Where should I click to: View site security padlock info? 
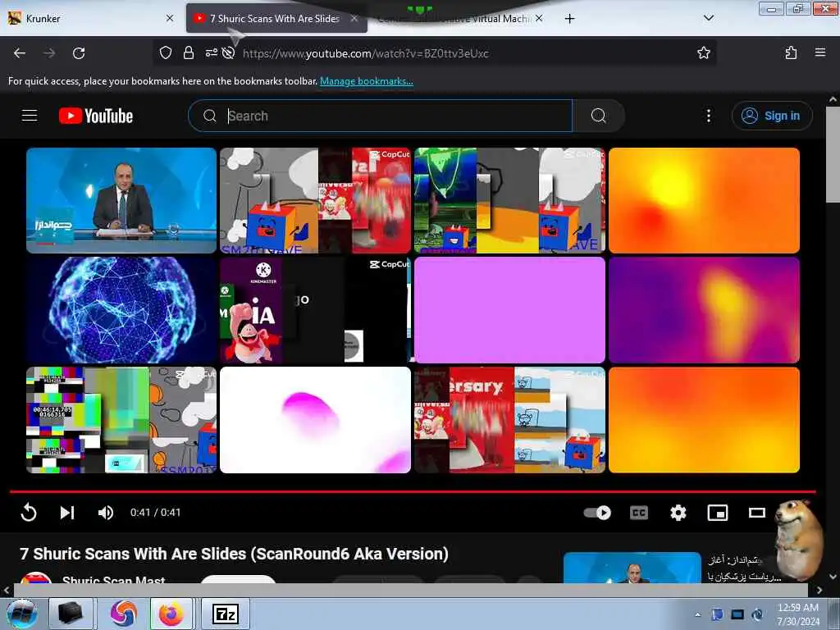(x=189, y=52)
